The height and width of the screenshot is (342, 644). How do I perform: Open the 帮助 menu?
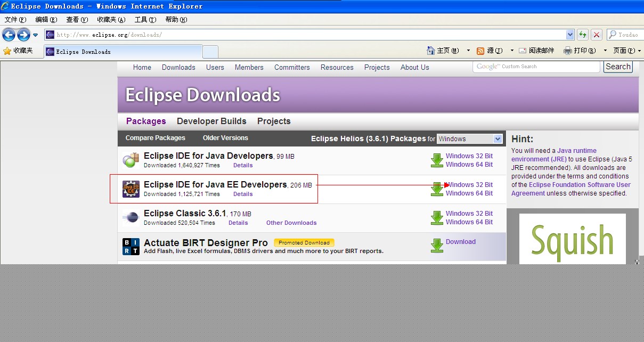click(x=176, y=20)
